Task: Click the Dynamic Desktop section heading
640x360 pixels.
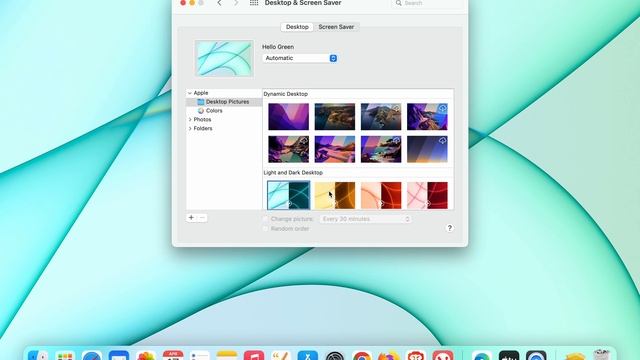Action: click(x=286, y=94)
